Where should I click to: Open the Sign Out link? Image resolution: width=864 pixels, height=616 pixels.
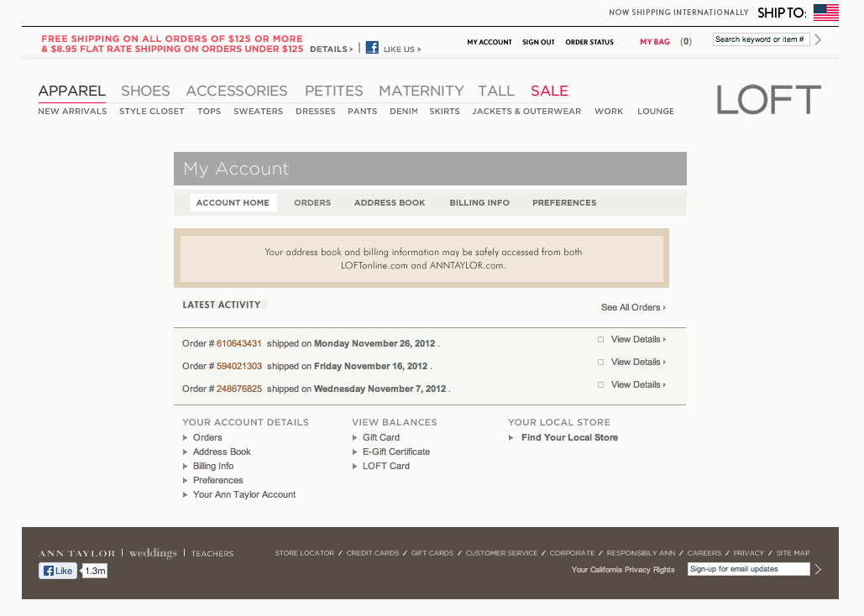pos(538,42)
